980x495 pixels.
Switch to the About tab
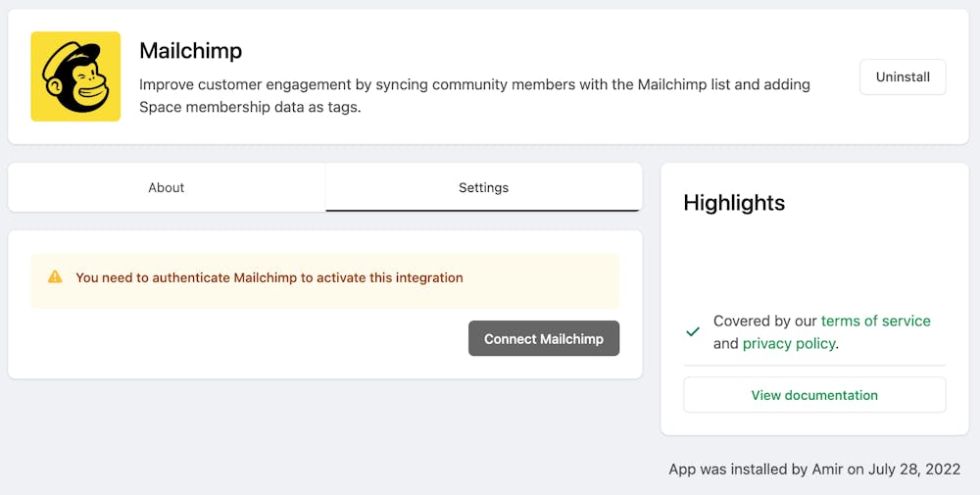pos(167,187)
